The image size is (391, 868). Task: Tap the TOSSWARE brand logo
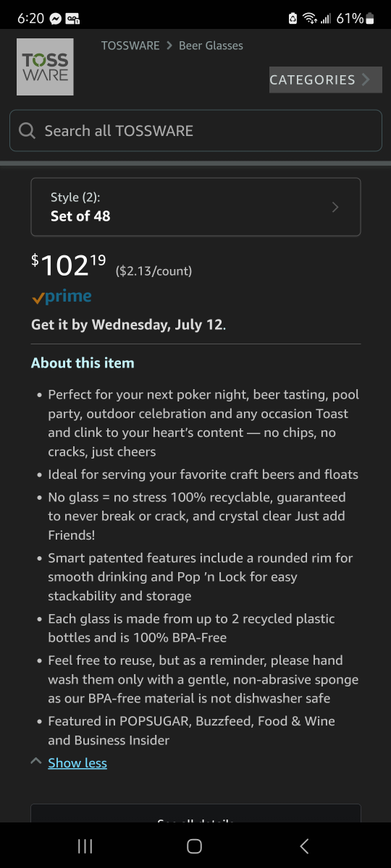point(45,67)
